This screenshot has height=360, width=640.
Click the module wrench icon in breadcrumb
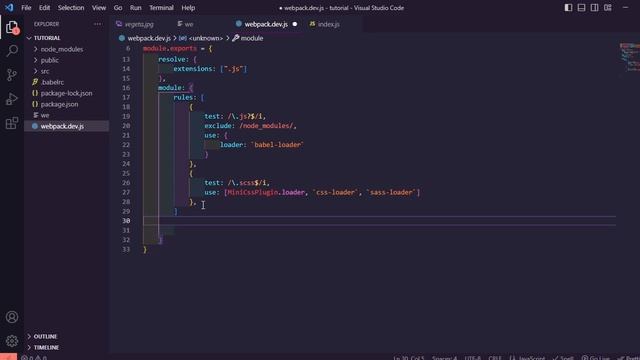(x=236, y=38)
